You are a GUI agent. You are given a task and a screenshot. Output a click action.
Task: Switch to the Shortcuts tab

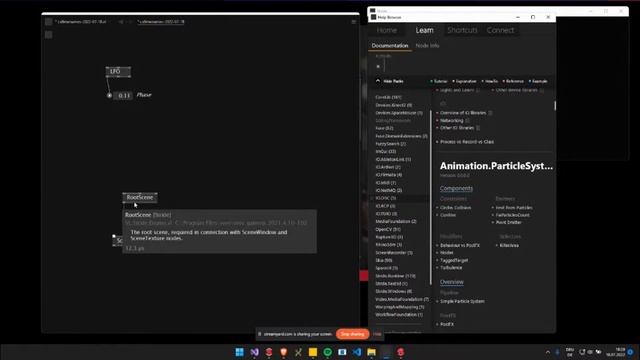[462, 30]
